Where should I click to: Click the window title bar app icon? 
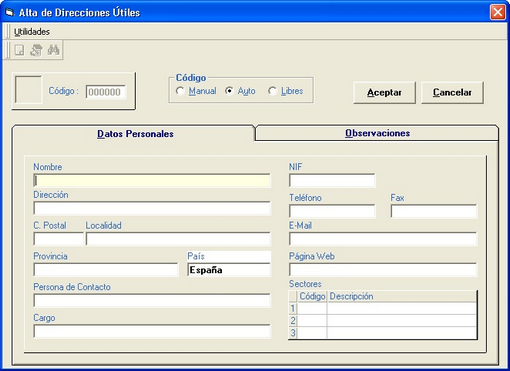pyautogui.click(x=9, y=13)
